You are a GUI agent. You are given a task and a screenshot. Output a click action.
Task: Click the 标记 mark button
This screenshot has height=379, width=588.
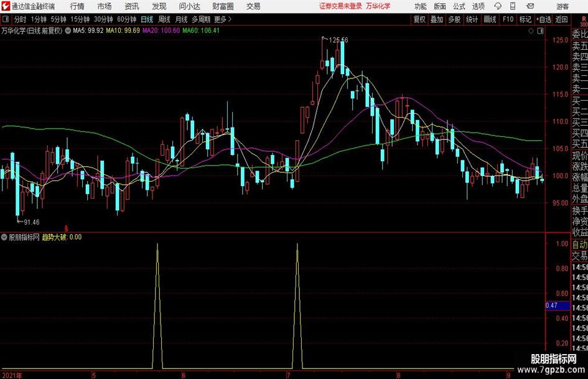[525, 19]
